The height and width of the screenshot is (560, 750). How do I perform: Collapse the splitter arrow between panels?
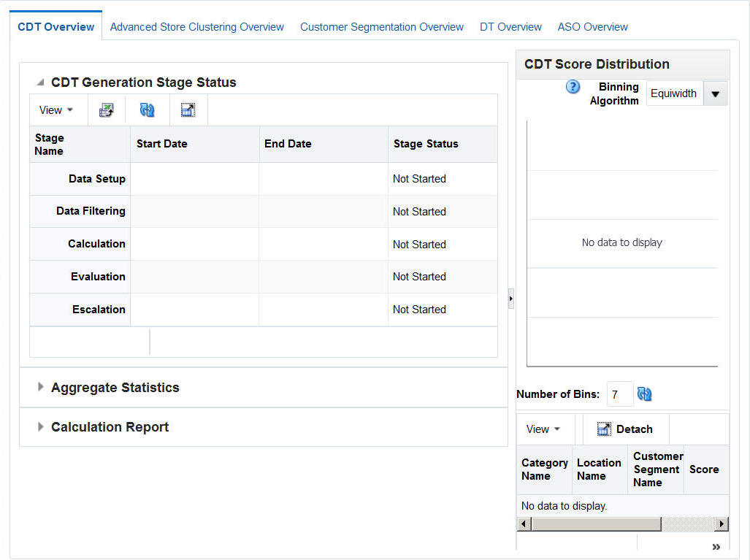(511, 299)
